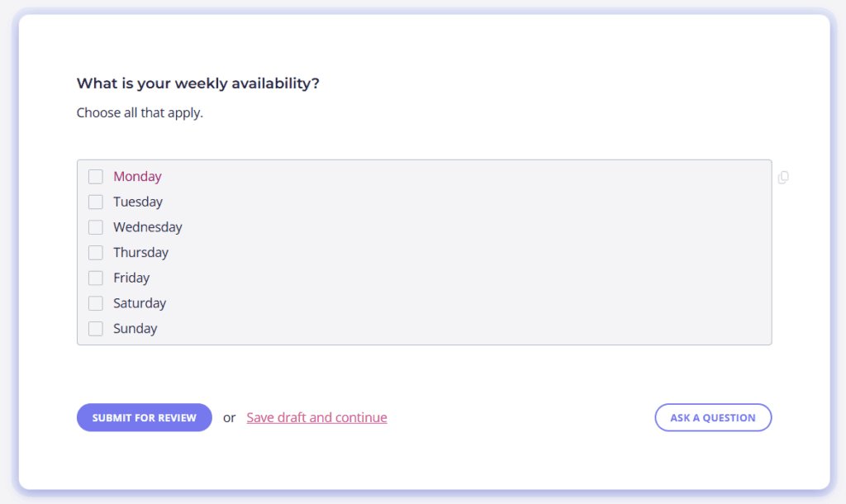Click the copy icon beside the day list
This screenshot has height=504, width=846.
coord(783,178)
